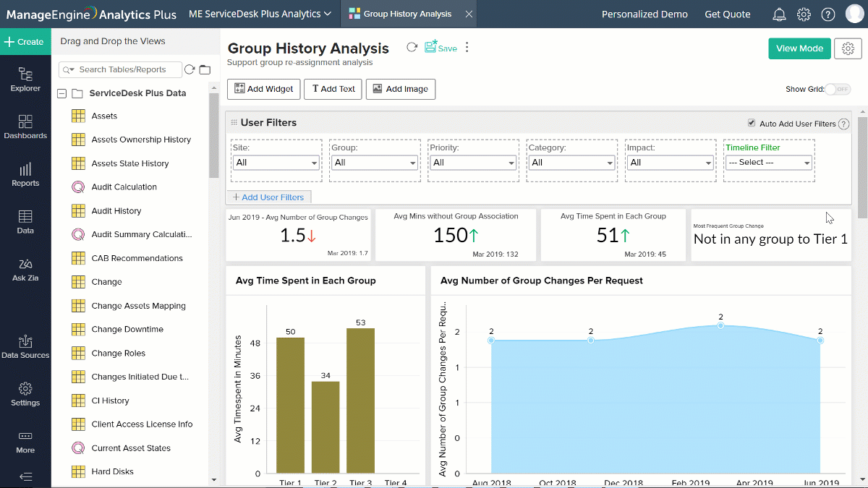The height and width of the screenshot is (488, 868).
Task: Open notifications bell in top bar
Action: coord(778,14)
